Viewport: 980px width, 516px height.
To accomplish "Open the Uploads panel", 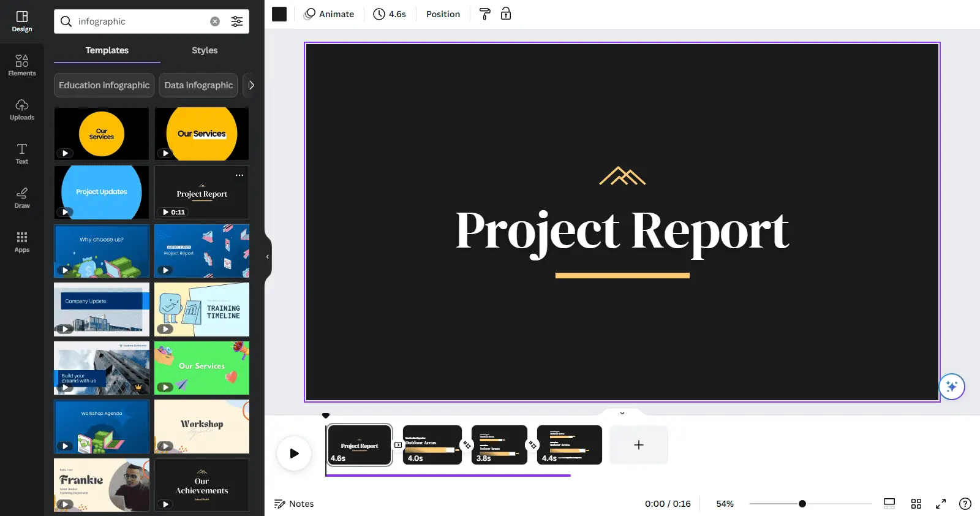I will (22, 109).
